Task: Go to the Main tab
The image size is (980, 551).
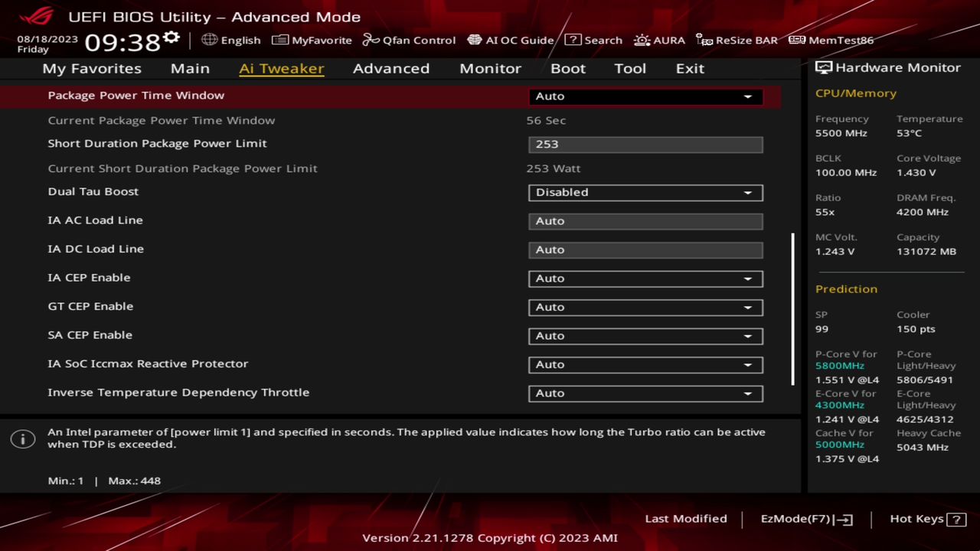Action: [x=190, y=68]
